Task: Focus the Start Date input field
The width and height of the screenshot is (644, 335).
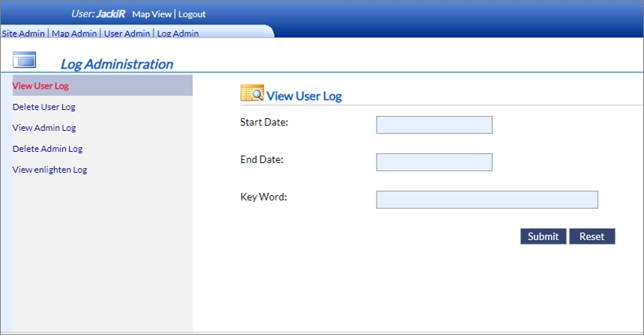Action: pyautogui.click(x=434, y=125)
